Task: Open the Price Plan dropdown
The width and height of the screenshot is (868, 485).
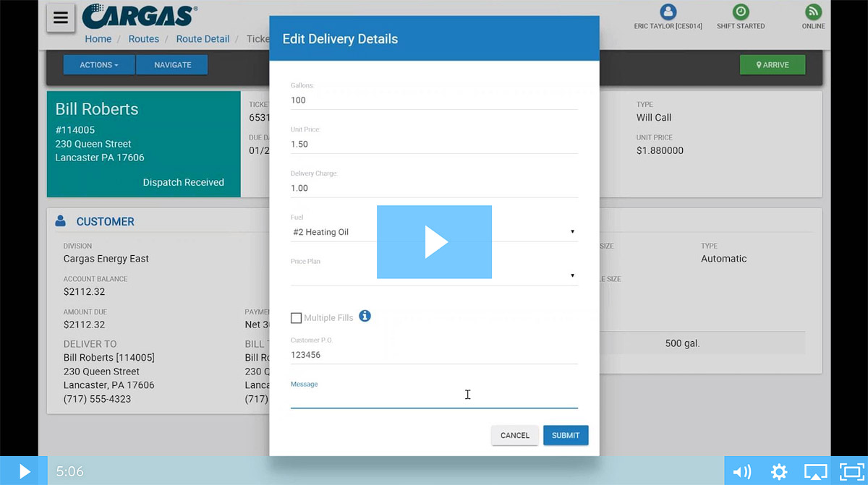Action: pos(434,275)
